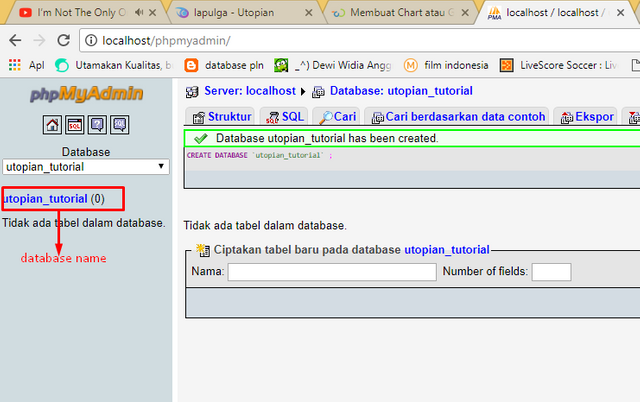Open the Ekspor tab
Screen dimensions: 640x402
point(586,117)
